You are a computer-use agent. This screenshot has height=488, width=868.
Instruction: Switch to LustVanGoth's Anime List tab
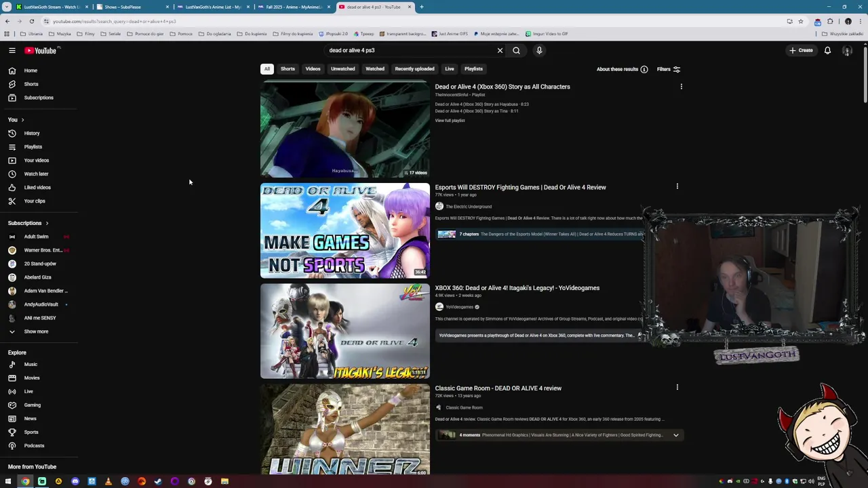click(x=213, y=7)
